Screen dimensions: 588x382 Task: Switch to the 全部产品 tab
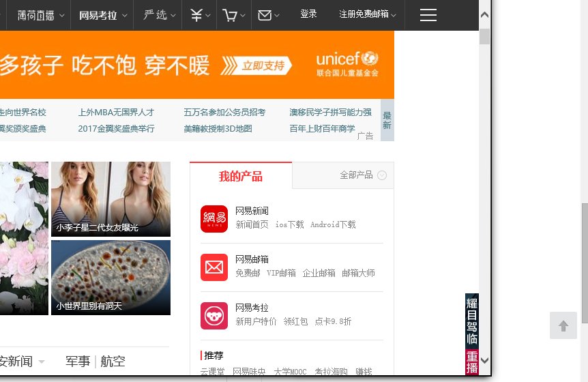[342, 175]
